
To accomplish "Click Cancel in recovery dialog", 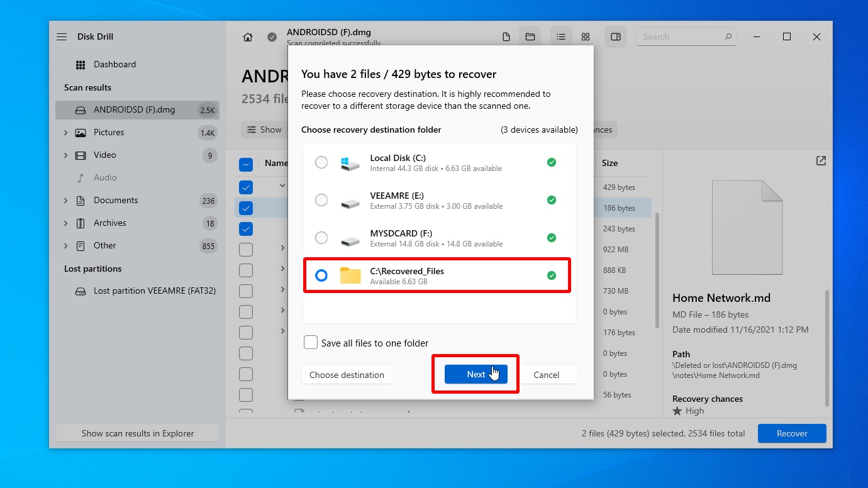I will [x=546, y=375].
